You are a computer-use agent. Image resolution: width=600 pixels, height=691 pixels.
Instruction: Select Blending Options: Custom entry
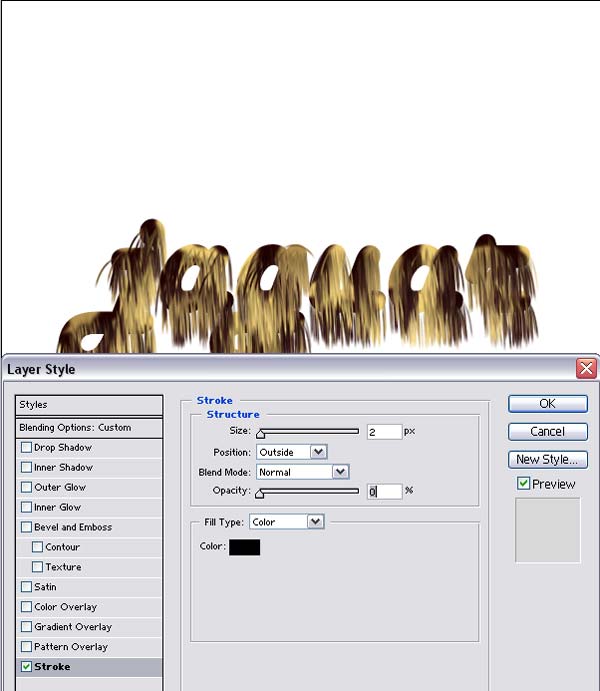click(89, 427)
